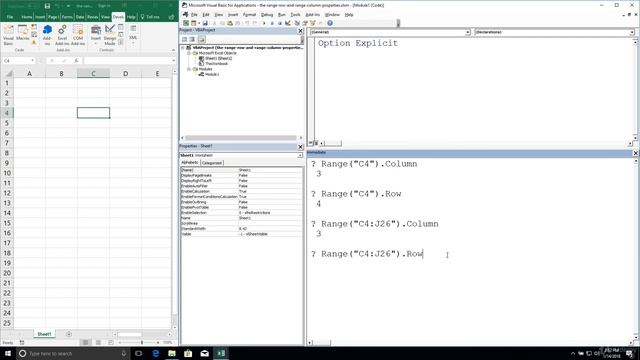The image size is (640, 360).
Task: Switch to Categorized properties tab
Action: [x=212, y=163]
